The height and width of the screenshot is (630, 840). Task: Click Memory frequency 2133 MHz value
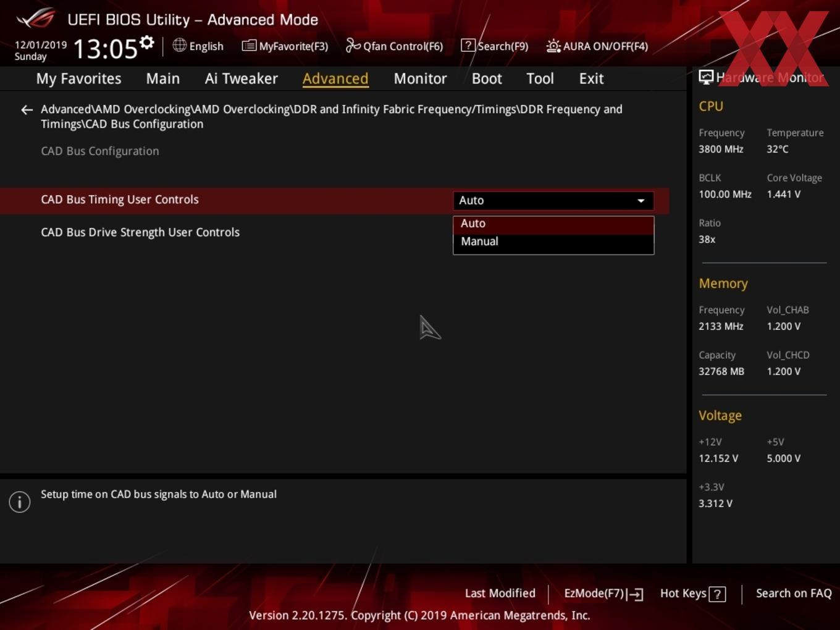(721, 326)
